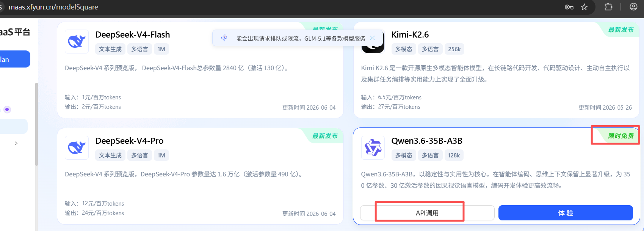Click the DeepSeek-V4-Flash whale logo

(x=77, y=41)
